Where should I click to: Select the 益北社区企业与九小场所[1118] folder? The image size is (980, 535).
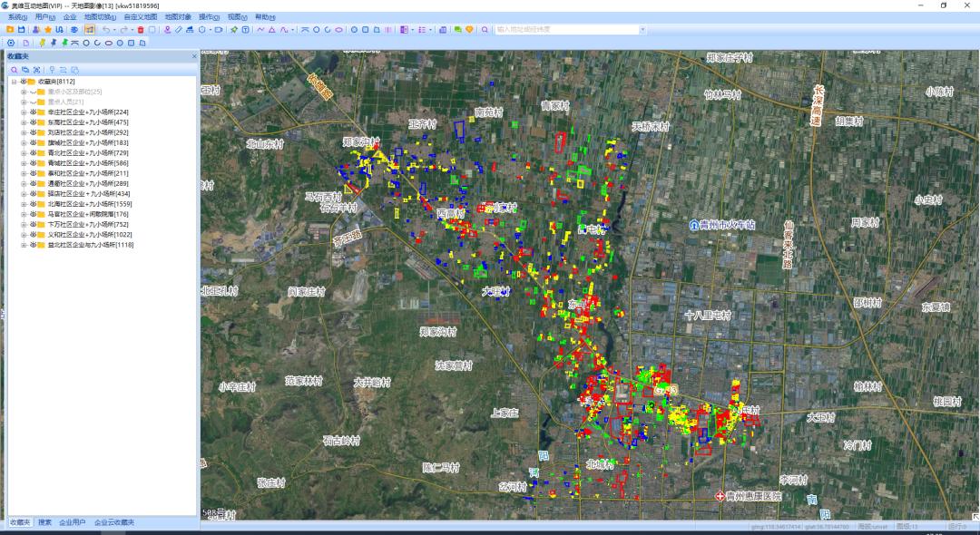pyautogui.click(x=91, y=245)
